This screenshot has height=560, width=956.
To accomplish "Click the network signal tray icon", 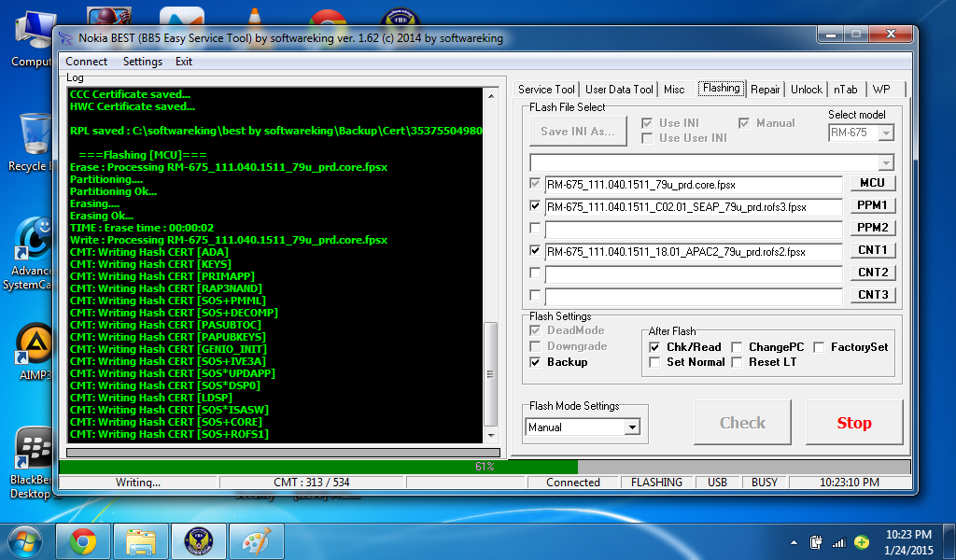I will pyautogui.click(x=838, y=542).
